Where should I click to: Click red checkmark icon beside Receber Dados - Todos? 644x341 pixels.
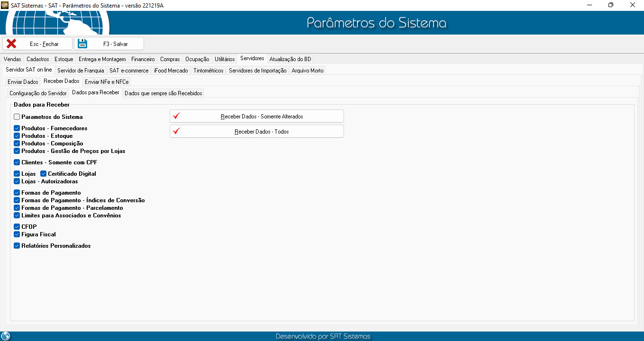click(177, 131)
